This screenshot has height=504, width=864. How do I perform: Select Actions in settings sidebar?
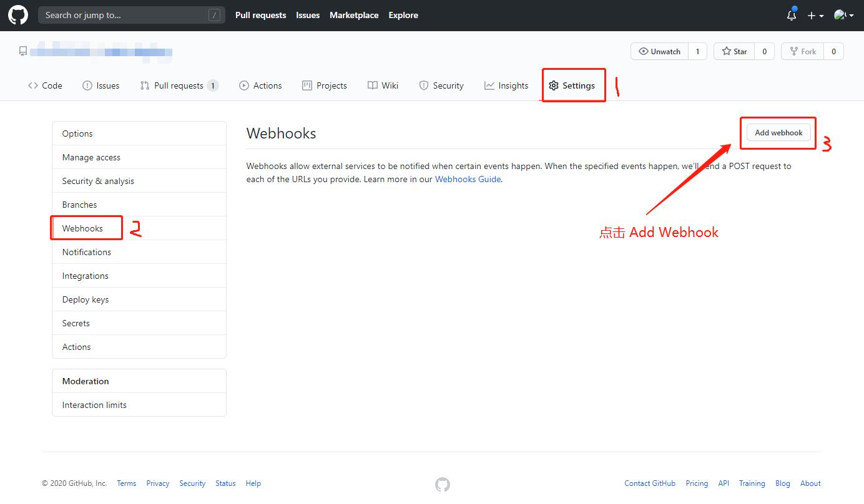[139, 347]
